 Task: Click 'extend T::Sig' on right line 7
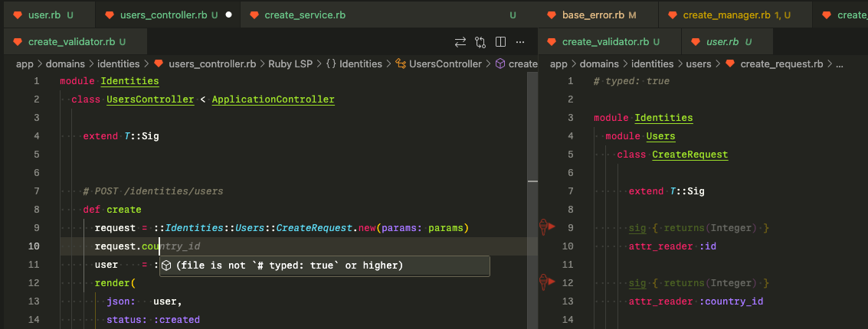[x=667, y=191]
